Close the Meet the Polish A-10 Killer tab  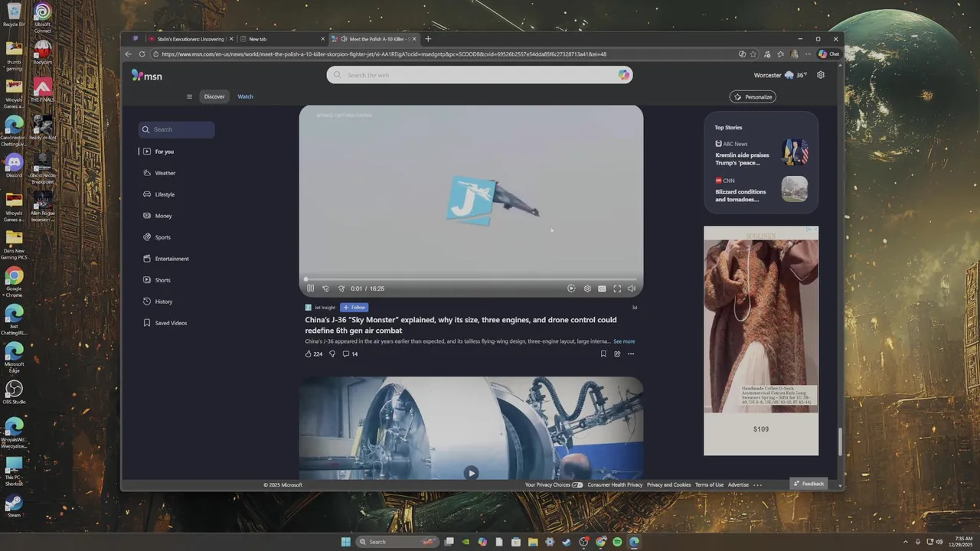pos(414,39)
